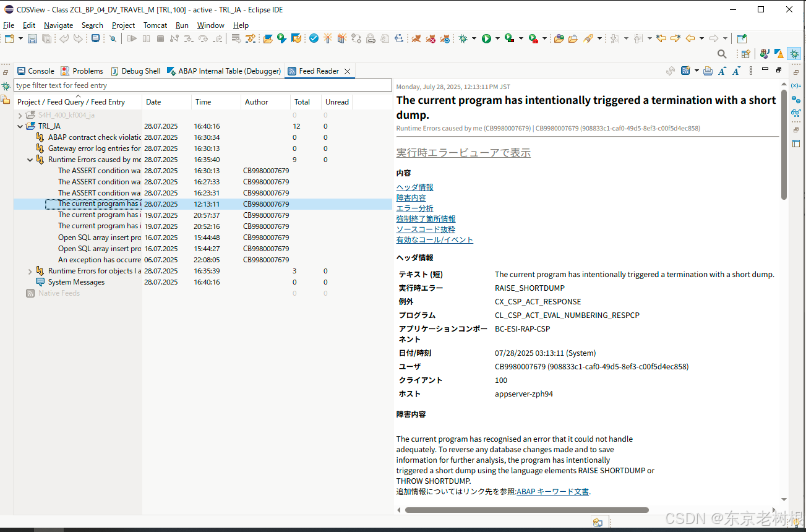
Task: Collapse the TRL_JA project node
Action: tap(20, 126)
